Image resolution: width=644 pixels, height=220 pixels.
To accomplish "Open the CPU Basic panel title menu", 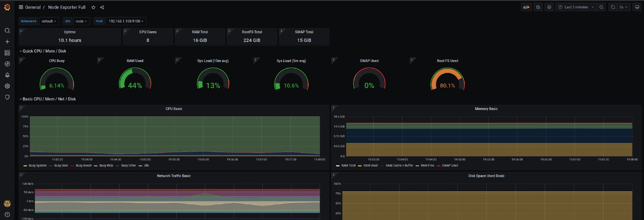I will (x=174, y=109).
